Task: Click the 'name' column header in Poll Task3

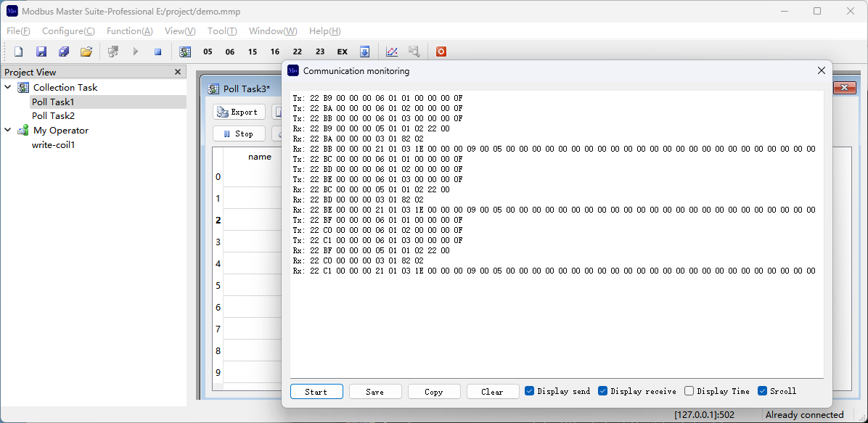Action: click(x=260, y=157)
